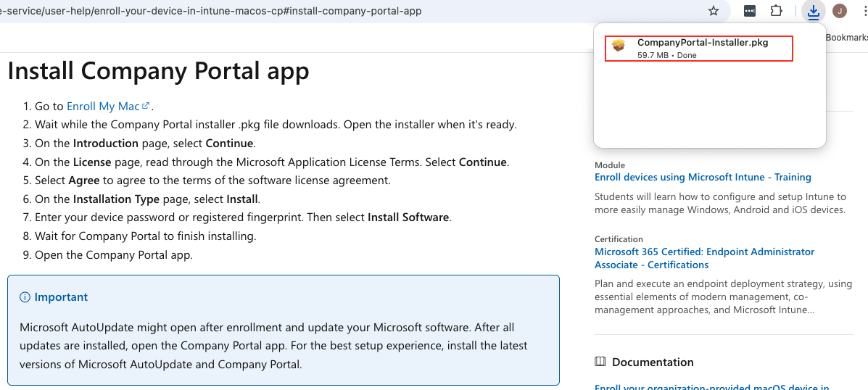Click the 'Module' label text
Screen dimensions: 868x390
click(609, 165)
